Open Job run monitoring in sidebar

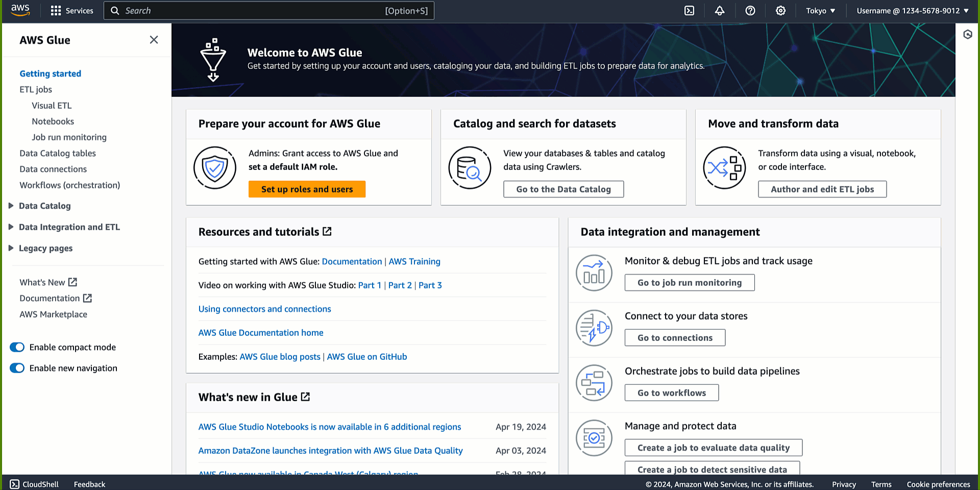pyautogui.click(x=69, y=137)
